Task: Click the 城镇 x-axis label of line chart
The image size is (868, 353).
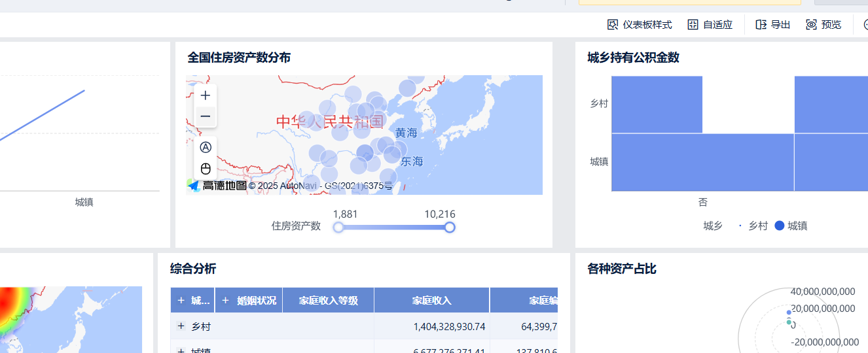Action: [84, 202]
